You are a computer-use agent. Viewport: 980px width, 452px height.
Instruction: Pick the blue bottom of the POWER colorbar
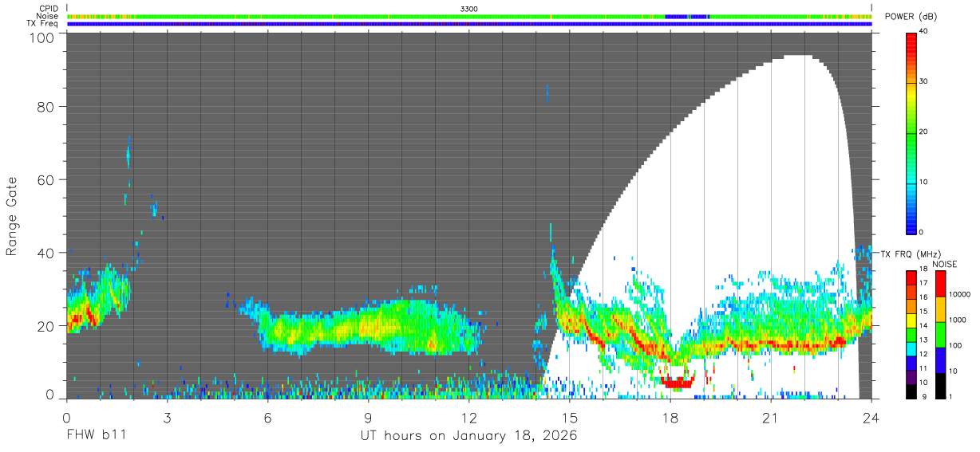[911, 223]
